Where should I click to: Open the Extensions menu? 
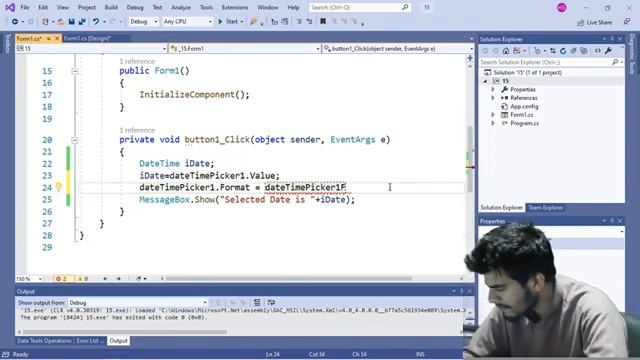click(235, 7)
